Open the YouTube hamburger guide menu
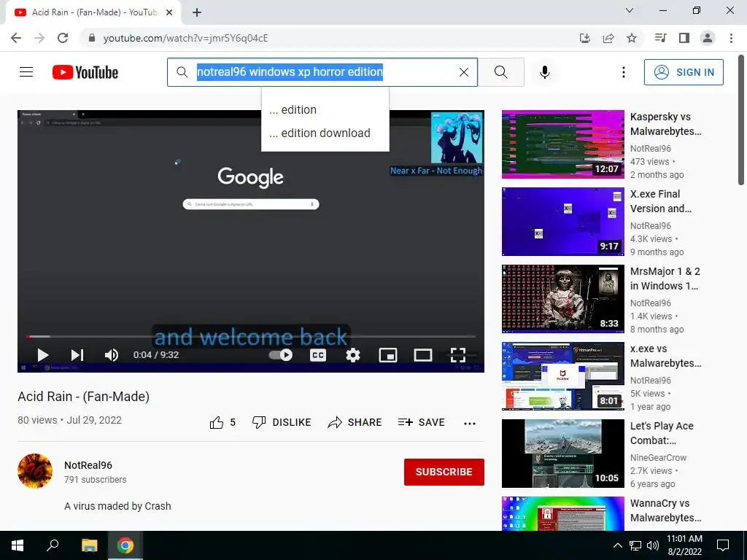This screenshot has height=560, width=747. [x=26, y=72]
